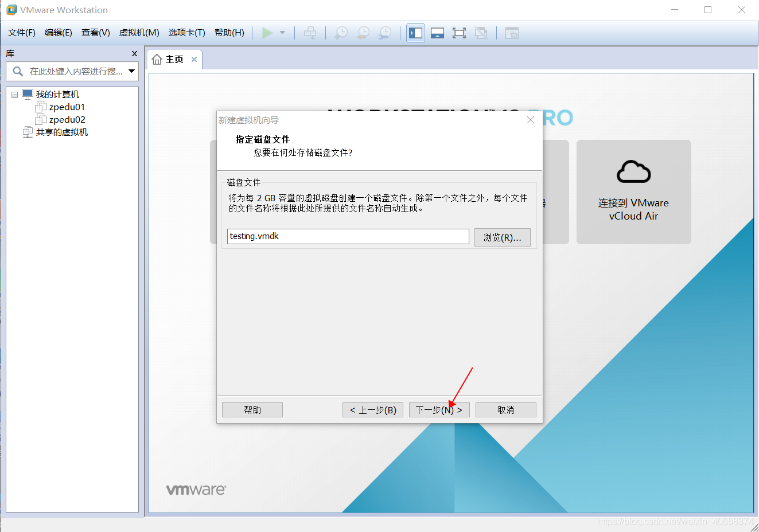
Task: Close the 主页 tab
Action: click(x=194, y=59)
